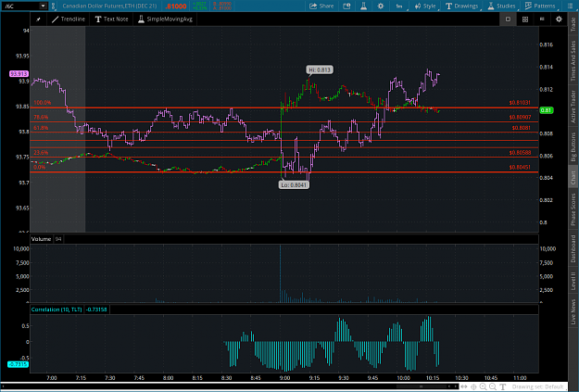Switch to single chart layout
Image resolution: width=579 pixels, height=392 pixels.
(508, 19)
